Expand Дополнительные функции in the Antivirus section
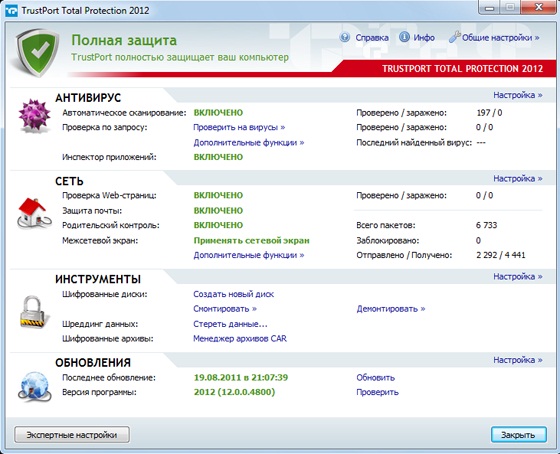The image size is (560, 454). 249,143
